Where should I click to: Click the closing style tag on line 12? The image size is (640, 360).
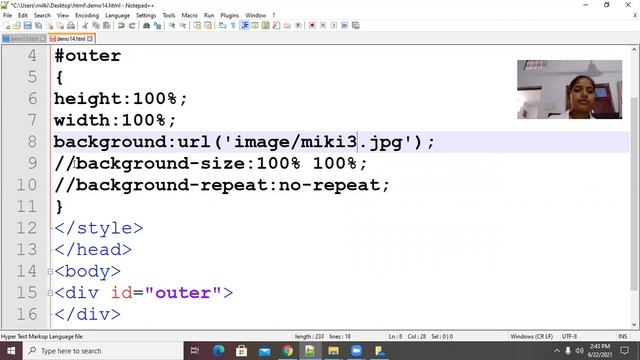[x=98, y=228]
